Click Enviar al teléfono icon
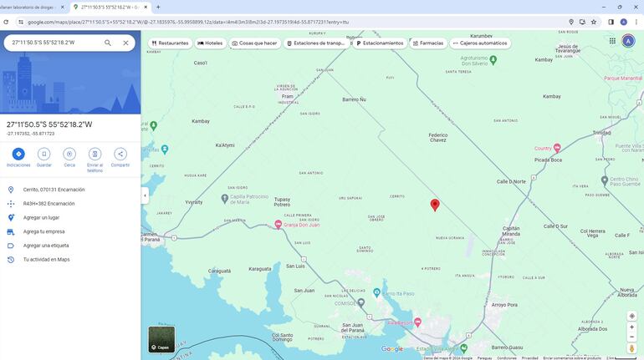Viewport: 644px width, 360px height. pyautogui.click(x=95, y=154)
